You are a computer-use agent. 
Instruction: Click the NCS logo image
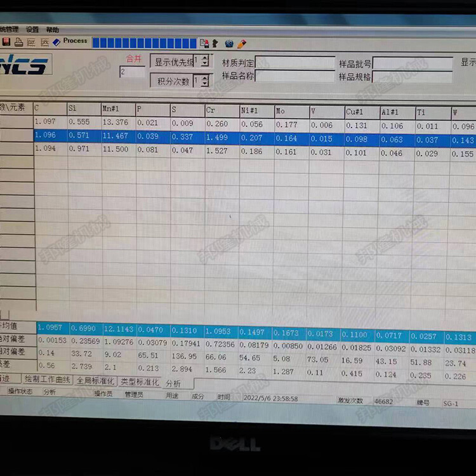coord(25,64)
